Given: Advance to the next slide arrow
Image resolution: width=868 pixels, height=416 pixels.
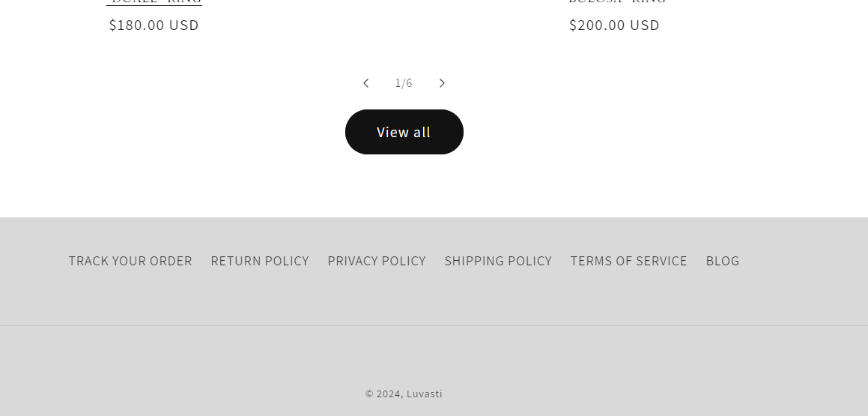Looking at the screenshot, I should coord(442,83).
